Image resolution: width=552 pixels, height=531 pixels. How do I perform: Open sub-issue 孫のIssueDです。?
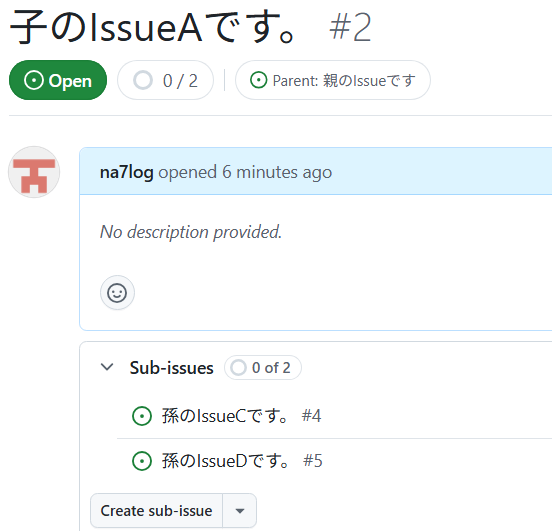click(226, 461)
